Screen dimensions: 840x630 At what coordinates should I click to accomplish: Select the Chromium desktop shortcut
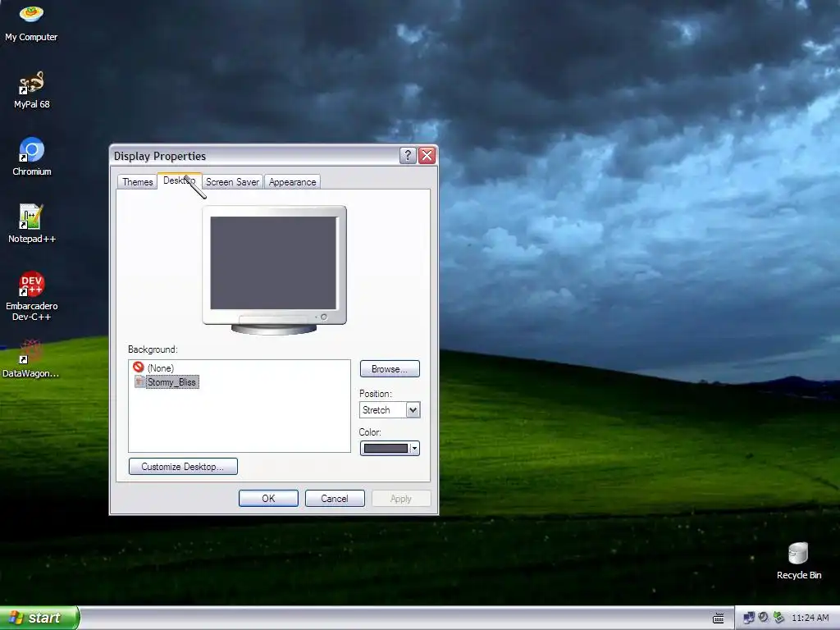tap(32, 157)
